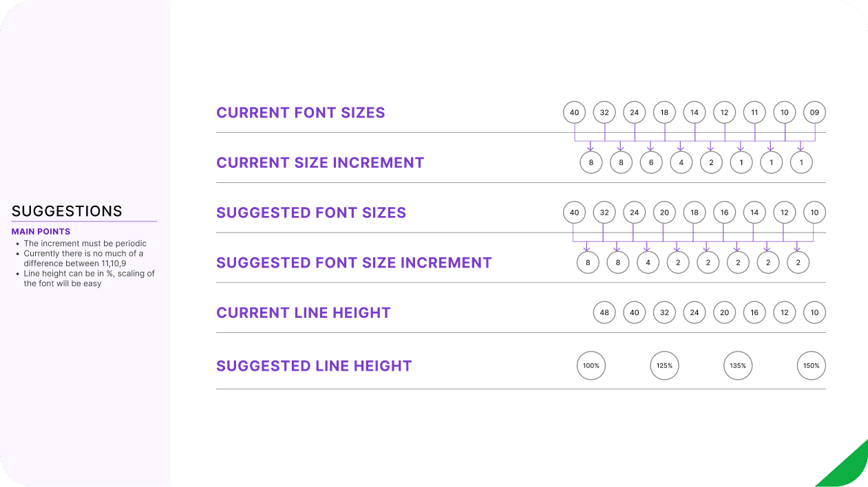
Task: Click the 135% suggested line height circle
Action: click(x=738, y=366)
